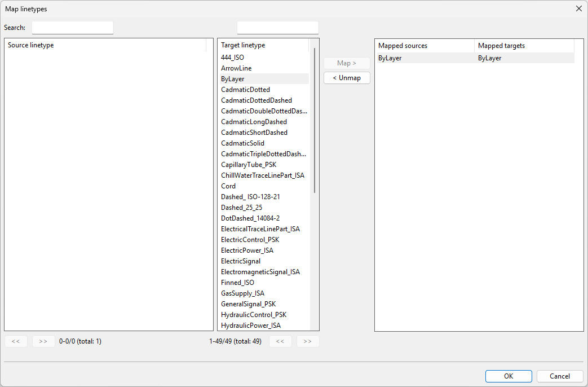
Task: Select CadmaticSolid target linetype
Action: pyautogui.click(x=242, y=143)
